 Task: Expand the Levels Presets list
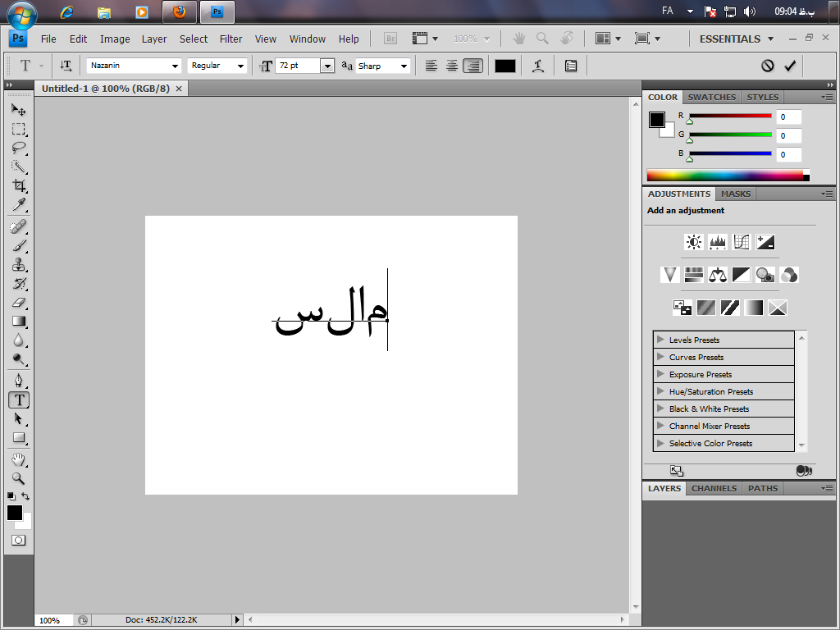(x=661, y=340)
